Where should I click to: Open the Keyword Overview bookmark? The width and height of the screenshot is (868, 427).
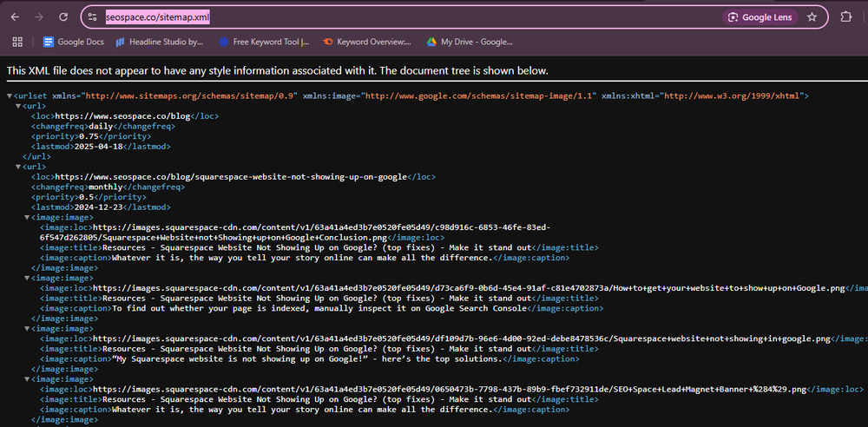367,42
